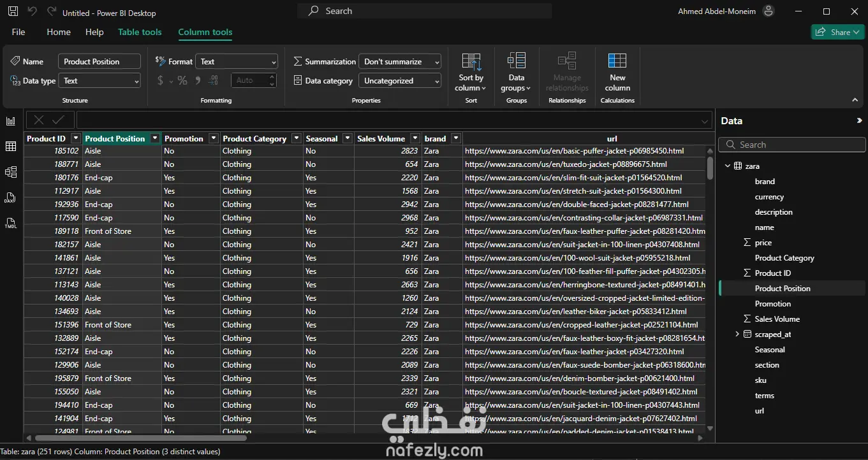Select the price field in Data pane
The image size is (868, 460).
(x=763, y=243)
